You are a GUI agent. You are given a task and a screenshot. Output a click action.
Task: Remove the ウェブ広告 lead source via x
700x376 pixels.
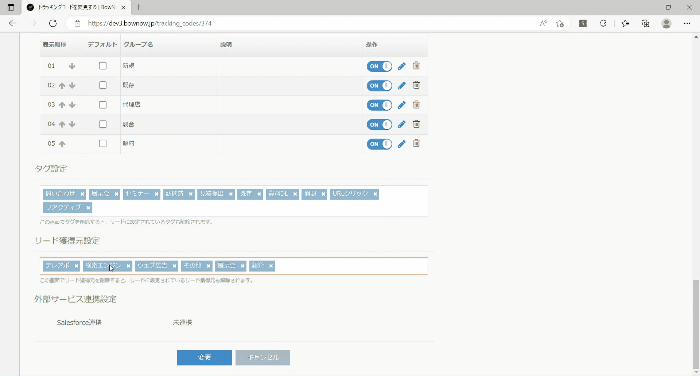point(174,266)
